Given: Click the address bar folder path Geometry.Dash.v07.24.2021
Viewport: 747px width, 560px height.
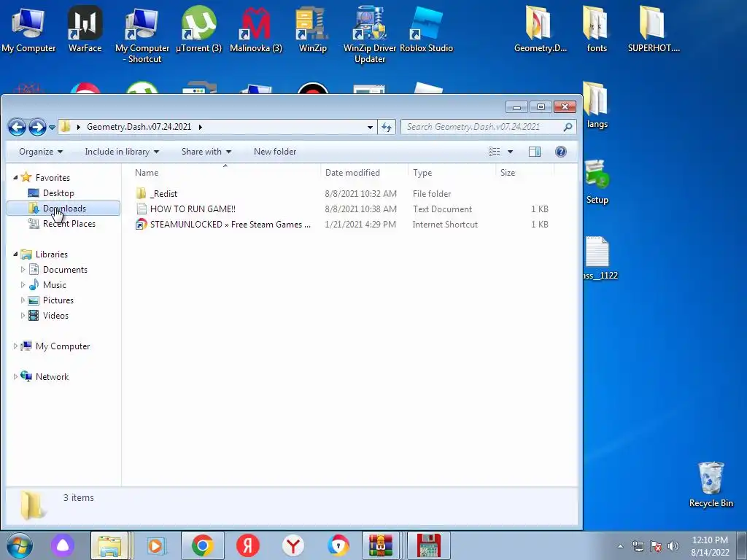Looking at the screenshot, I should point(139,127).
